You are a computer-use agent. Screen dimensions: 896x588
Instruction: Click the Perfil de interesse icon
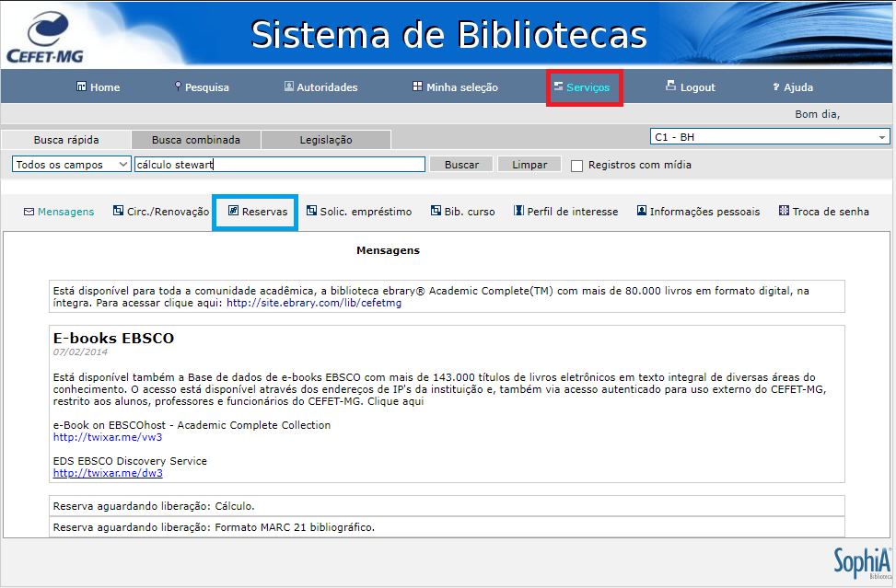coord(518,211)
